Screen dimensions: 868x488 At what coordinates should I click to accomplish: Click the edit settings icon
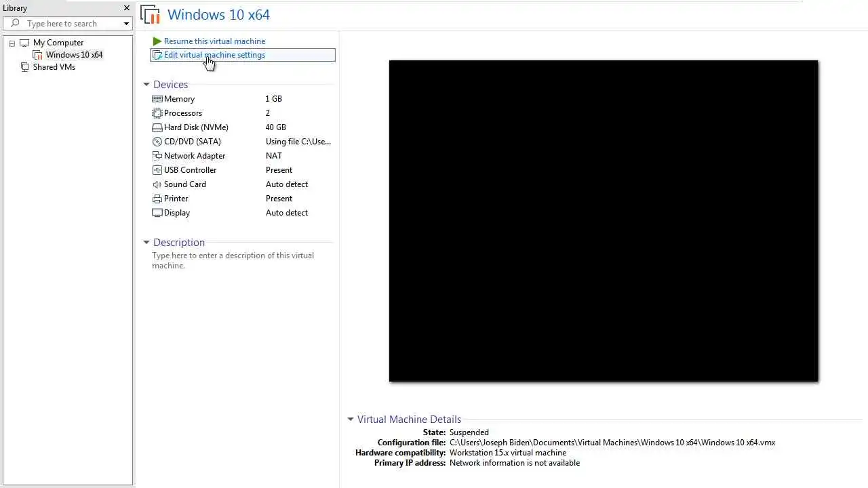(x=157, y=55)
